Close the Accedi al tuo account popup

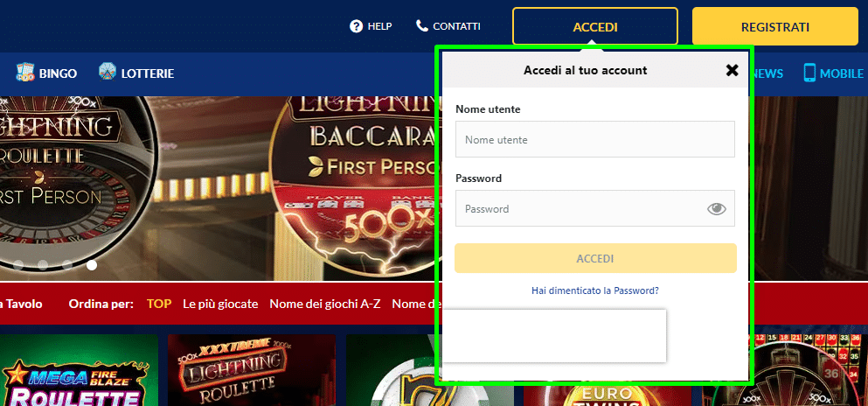click(732, 70)
